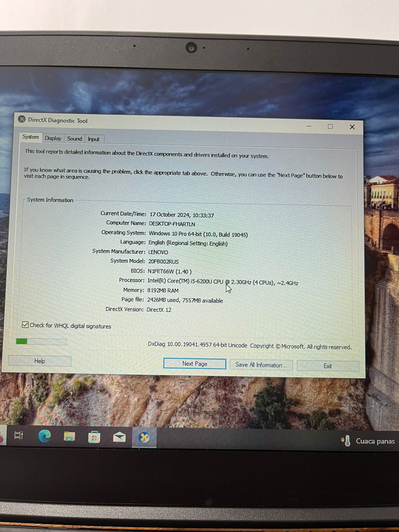Select the system model 20FB002RUS
Screen dimensions: 399x532
point(163,261)
